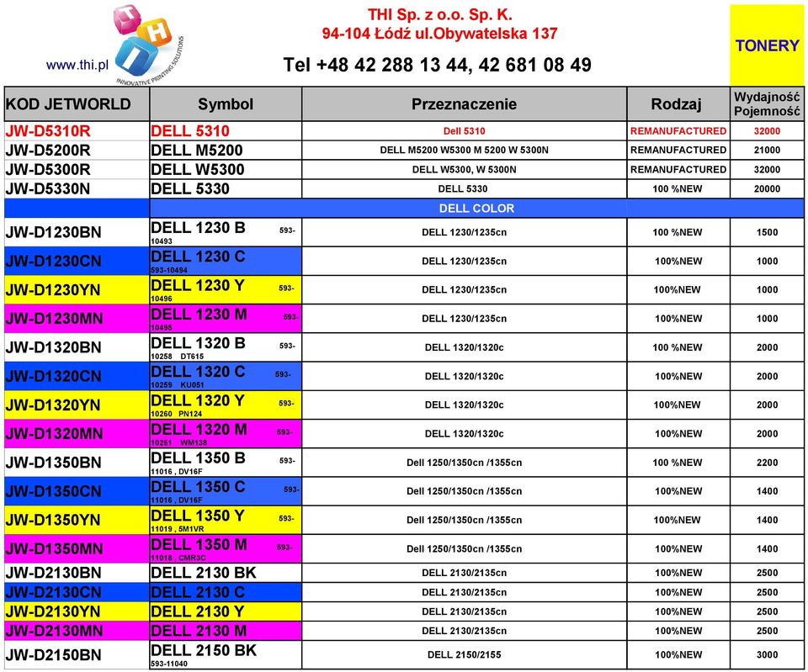The width and height of the screenshot is (808, 672).
Task: Click the blue JW-D2130CN code cell
Action: click(77, 592)
